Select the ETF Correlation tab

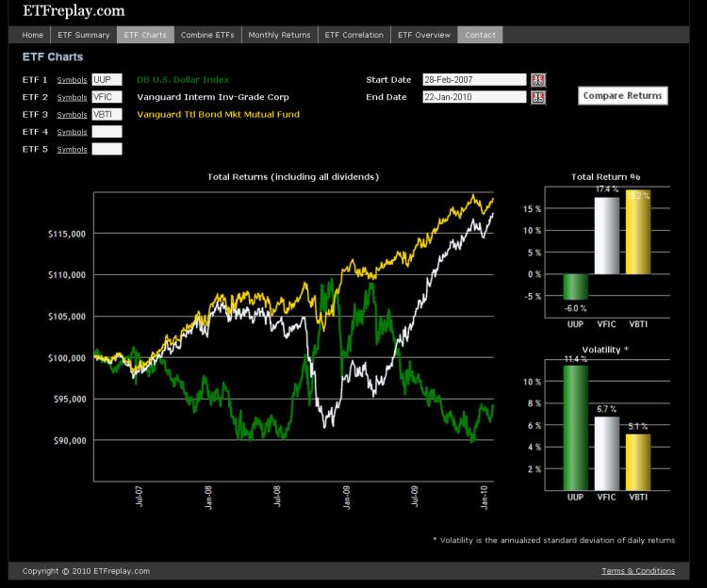(x=353, y=35)
